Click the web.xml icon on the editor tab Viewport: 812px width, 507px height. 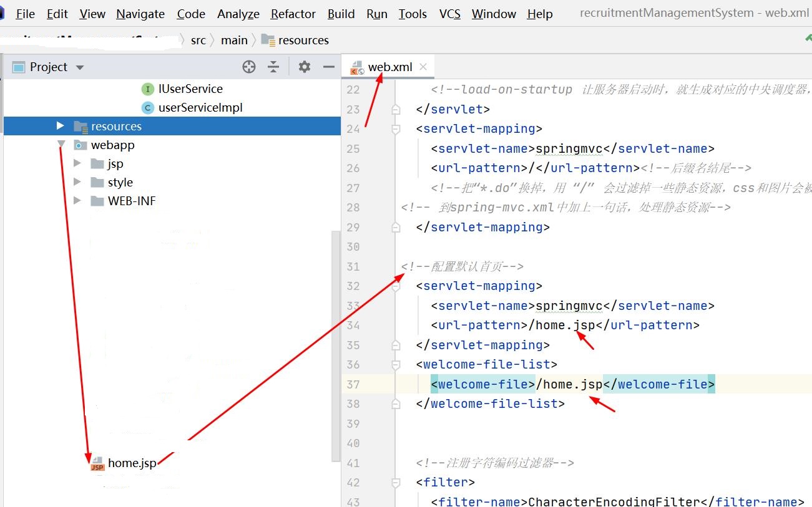357,66
